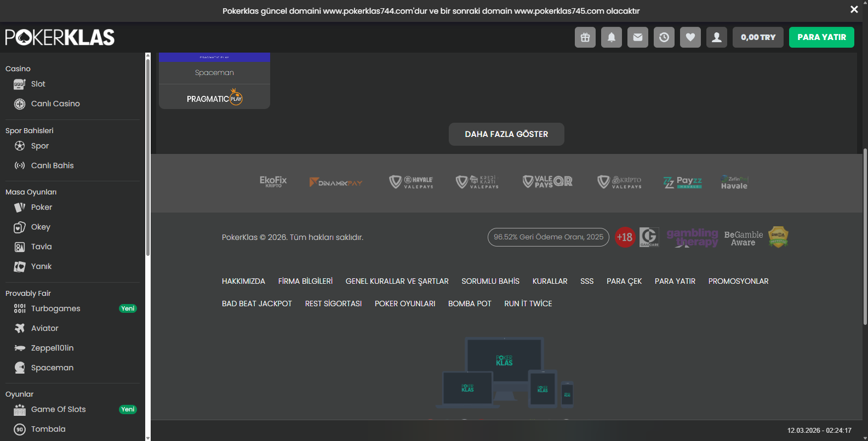Screen dimensions: 868x441
Task: Select Canlı Casino from the sidebar
Action: tap(55, 104)
